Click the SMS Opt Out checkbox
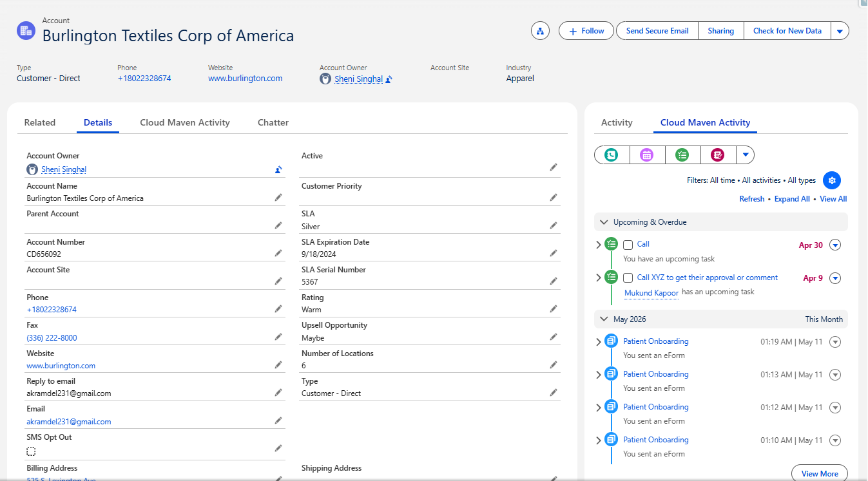Image resolution: width=868 pixels, height=481 pixels. [31, 451]
